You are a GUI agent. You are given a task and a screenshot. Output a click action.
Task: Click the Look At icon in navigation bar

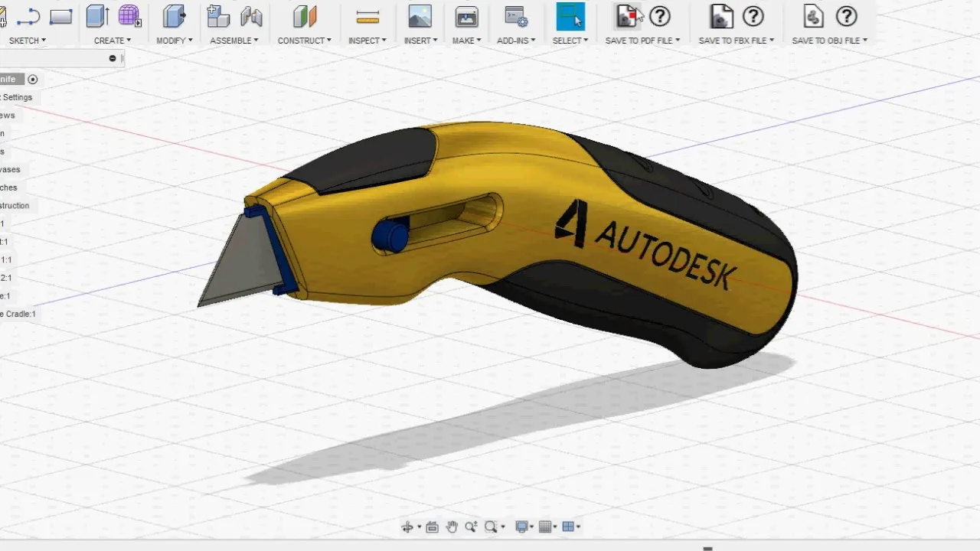432,527
